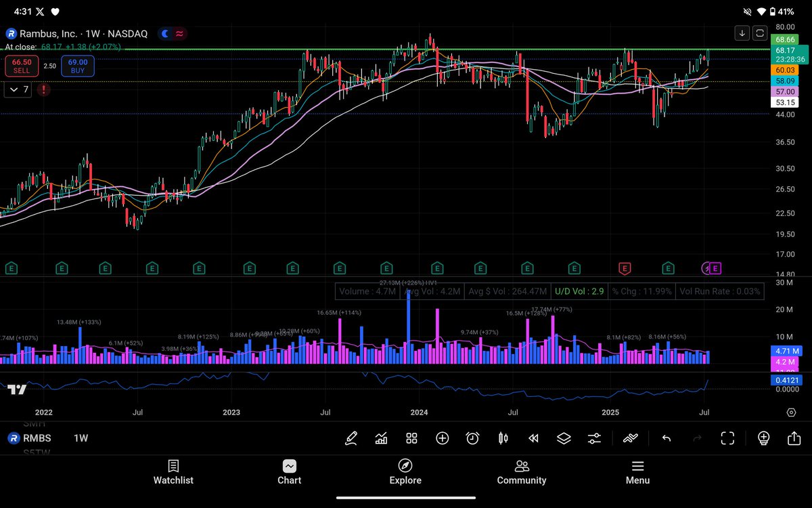Image resolution: width=812 pixels, height=508 pixels.
Task: Tap the red exclamation warning icon
Action: click(43, 89)
